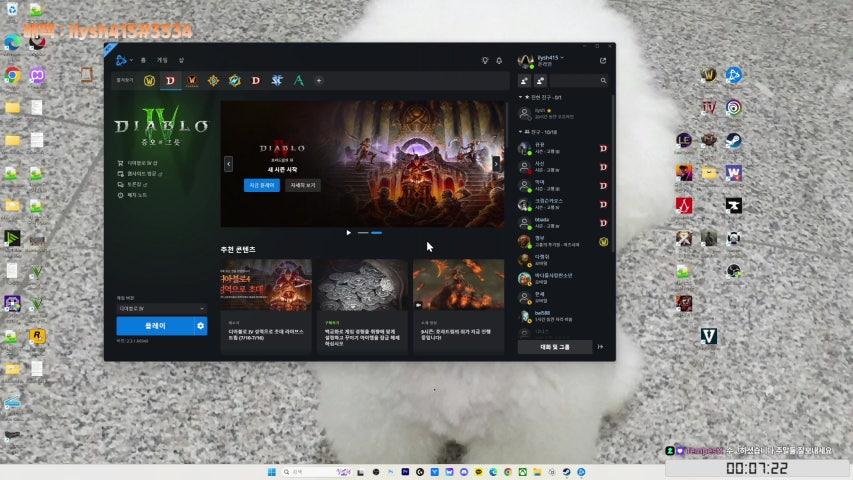
Task: Click the blue 플레이 play button
Action: [x=155, y=326]
